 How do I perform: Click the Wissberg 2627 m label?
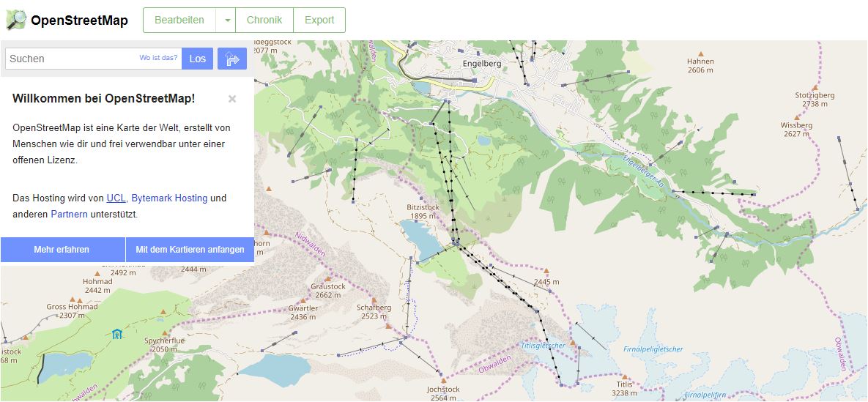[x=797, y=129]
